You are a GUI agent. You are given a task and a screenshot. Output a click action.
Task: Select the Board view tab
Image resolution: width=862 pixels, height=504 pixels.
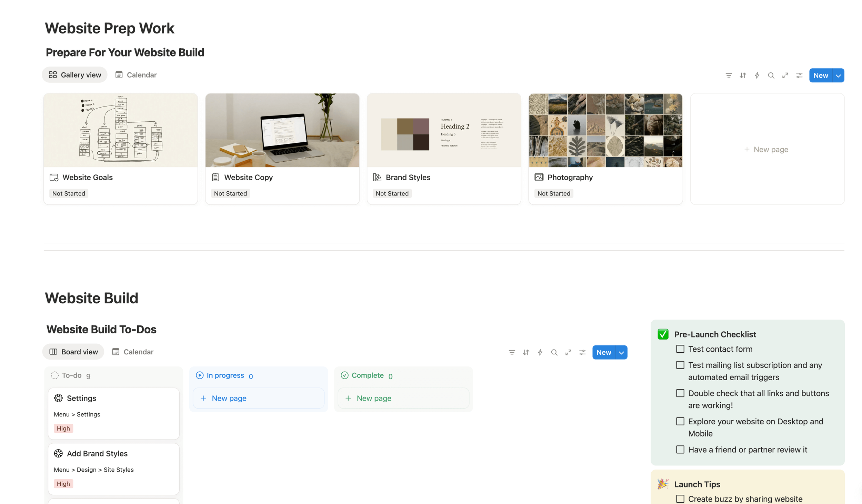(73, 352)
